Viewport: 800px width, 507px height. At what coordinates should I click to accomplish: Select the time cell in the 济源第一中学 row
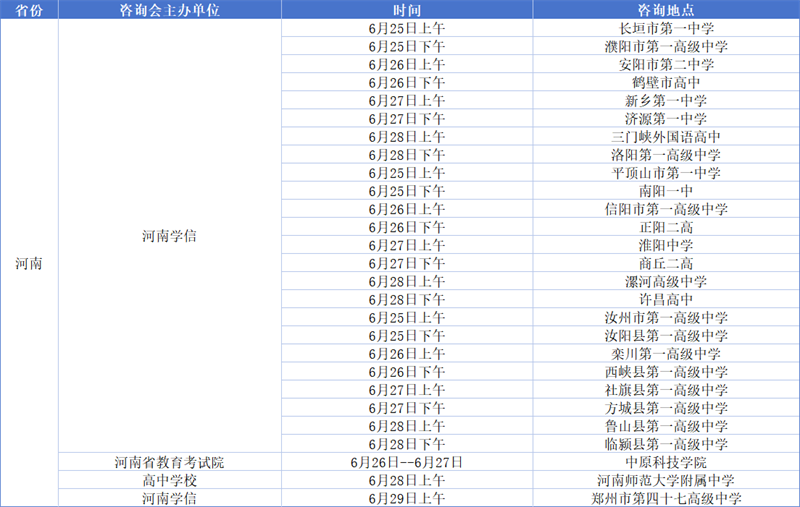(x=407, y=119)
